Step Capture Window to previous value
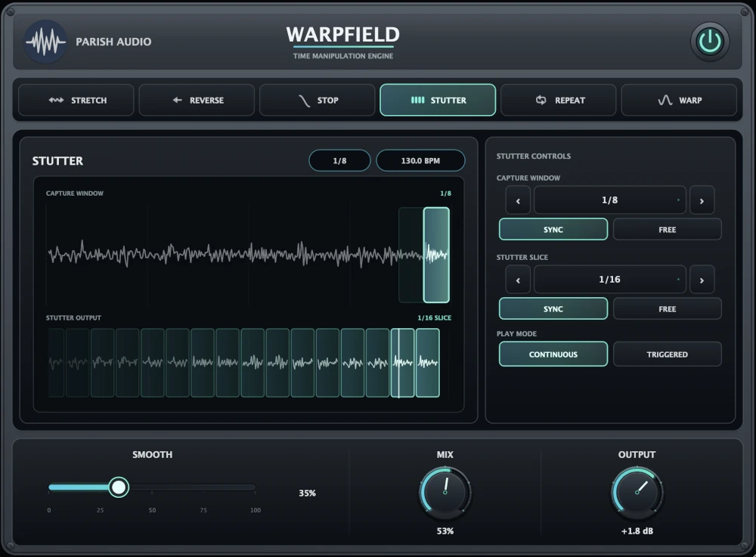The height and width of the screenshot is (557, 756). (x=518, y=200)
